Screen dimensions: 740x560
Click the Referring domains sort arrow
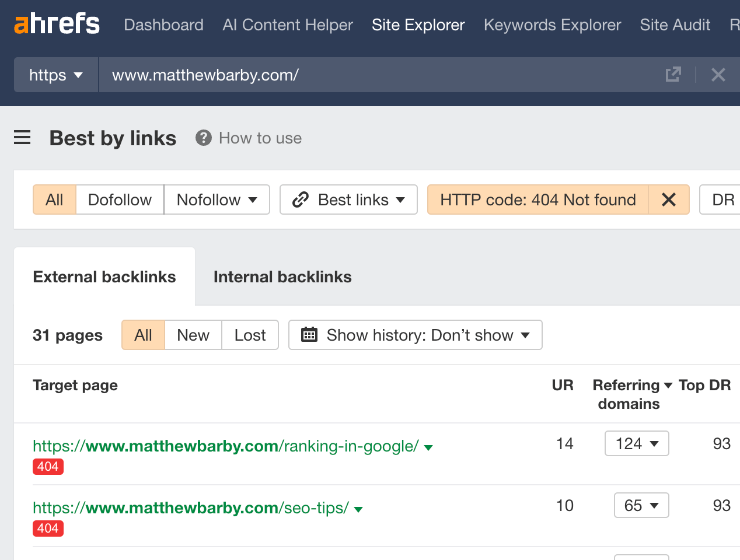click(669, 385)
